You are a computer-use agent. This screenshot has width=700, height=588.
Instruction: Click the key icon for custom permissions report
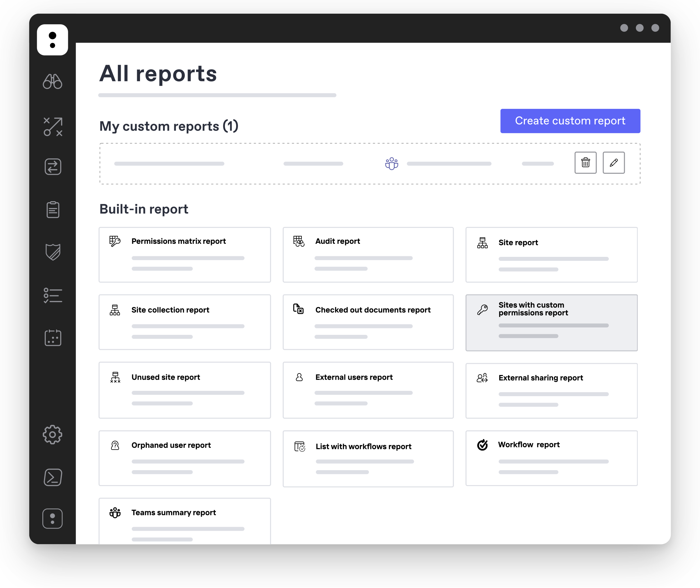(482, 310)
